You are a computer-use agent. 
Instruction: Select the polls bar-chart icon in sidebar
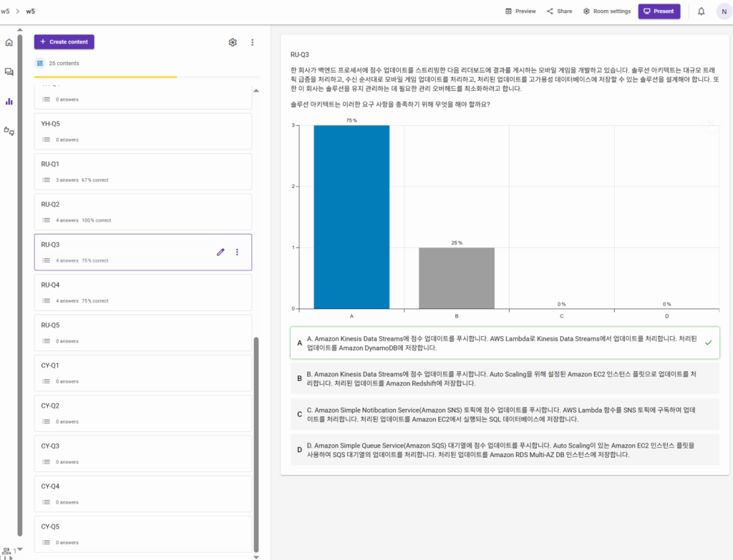[9, 101]
